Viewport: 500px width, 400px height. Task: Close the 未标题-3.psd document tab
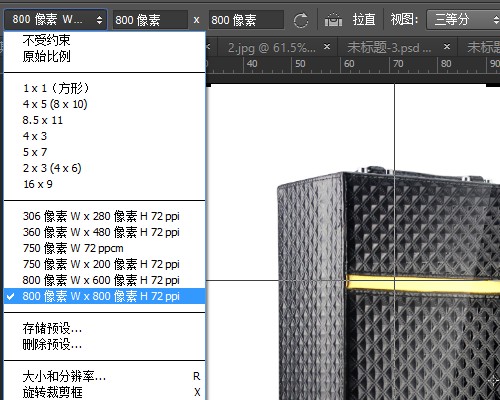(447, 47)
